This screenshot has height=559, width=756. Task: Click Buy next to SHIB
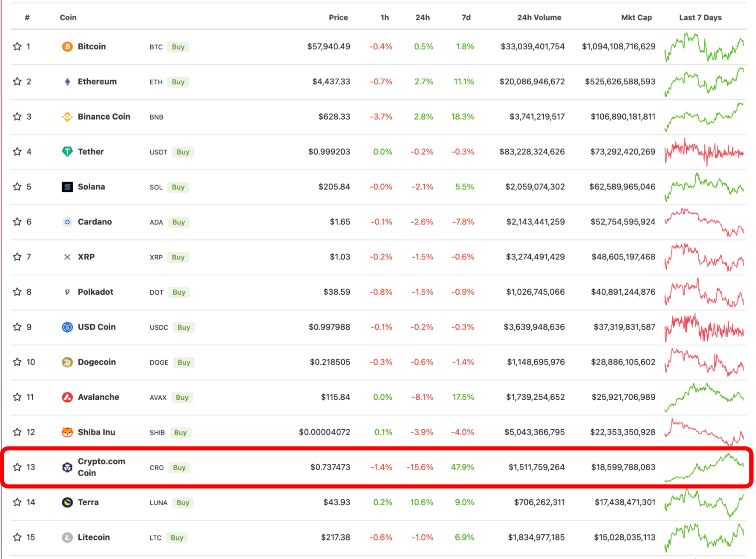coord(180,433)
